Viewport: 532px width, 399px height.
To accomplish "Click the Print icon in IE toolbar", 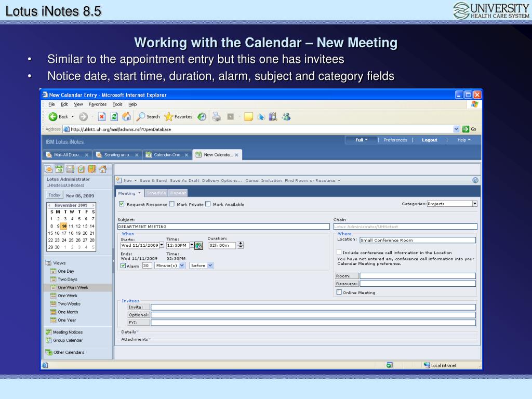I will click(217, 117).
